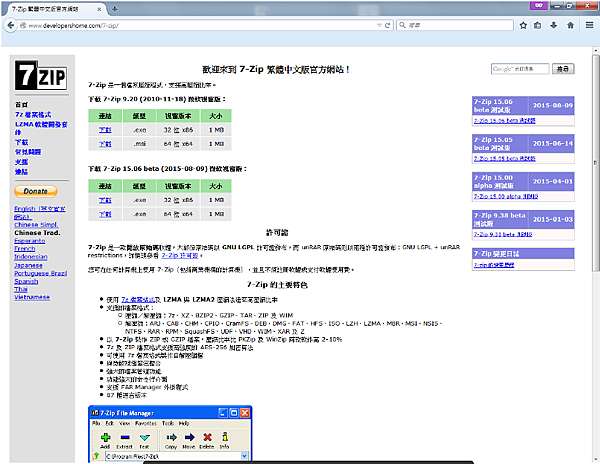Click the purple mask icon in title bar

pyautogui.click(x=539, y=5)
